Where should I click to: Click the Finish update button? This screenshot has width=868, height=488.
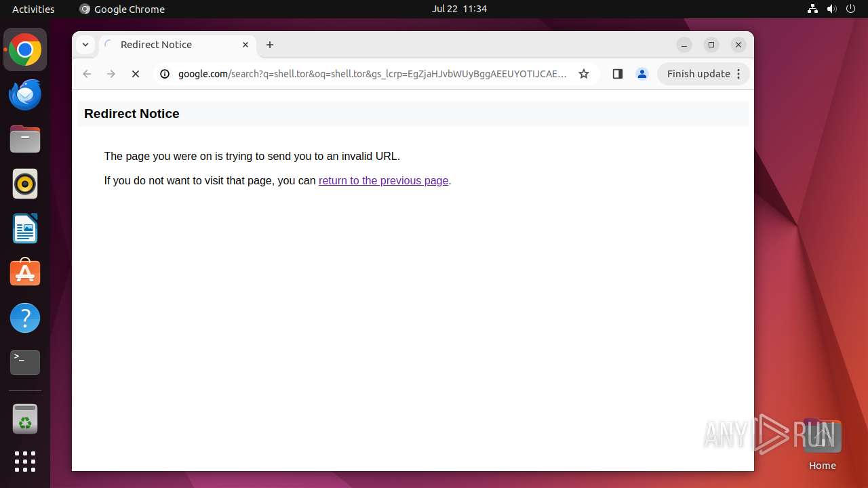click(698, 74)
